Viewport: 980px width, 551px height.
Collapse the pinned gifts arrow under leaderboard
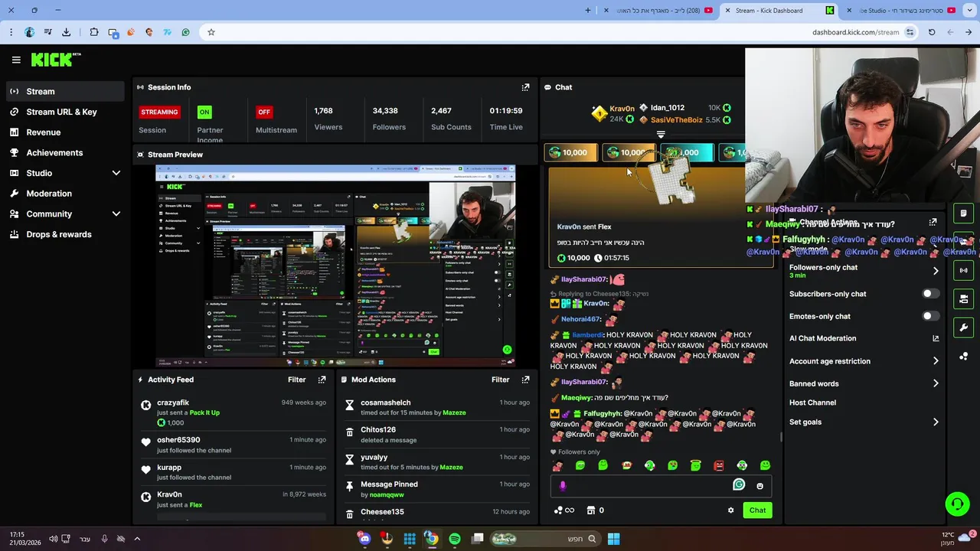pos(661,135)
